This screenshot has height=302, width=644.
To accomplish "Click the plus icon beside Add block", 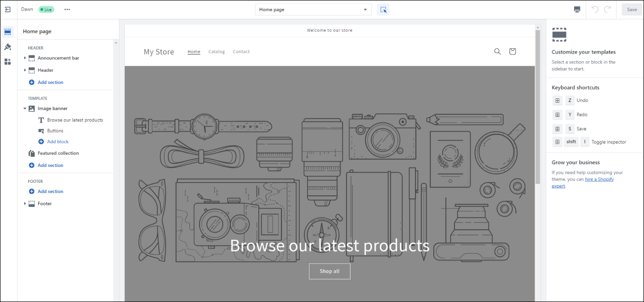I will click(x=41, y=142).
